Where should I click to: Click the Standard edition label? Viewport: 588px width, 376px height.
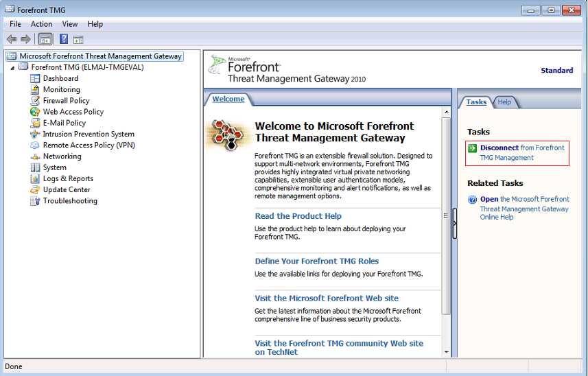557,70
